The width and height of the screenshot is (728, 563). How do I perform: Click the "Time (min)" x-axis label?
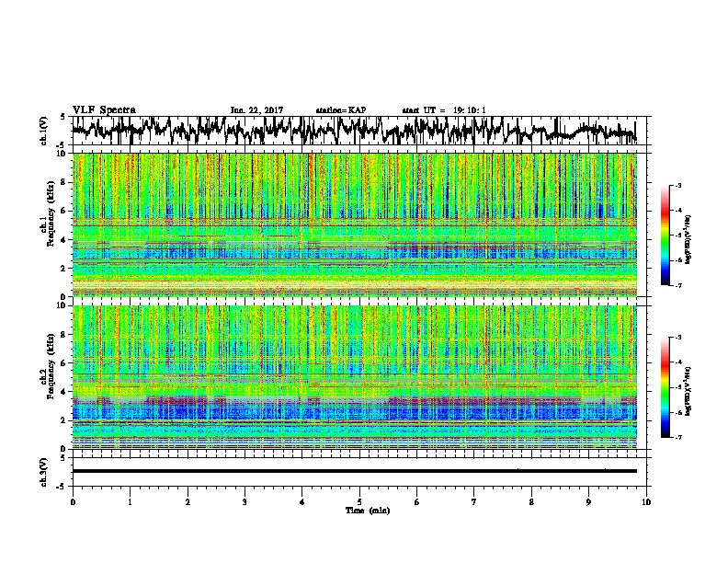pos(368,511)
